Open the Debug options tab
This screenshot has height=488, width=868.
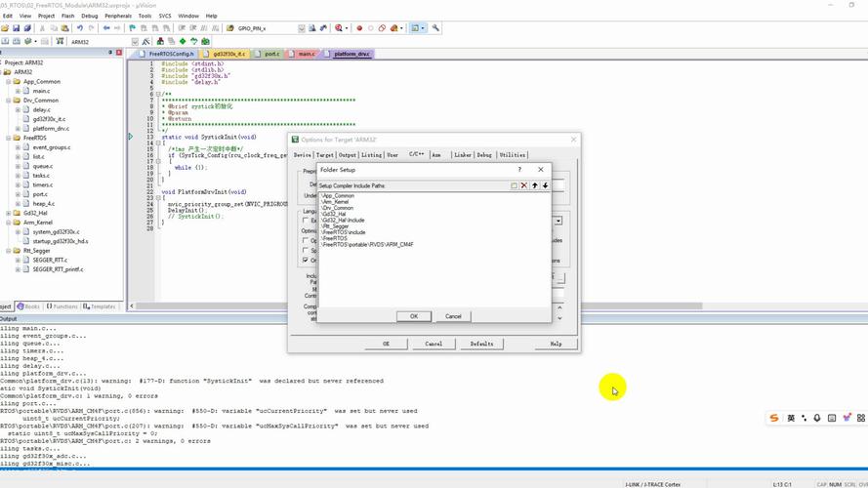pos(484,155)
